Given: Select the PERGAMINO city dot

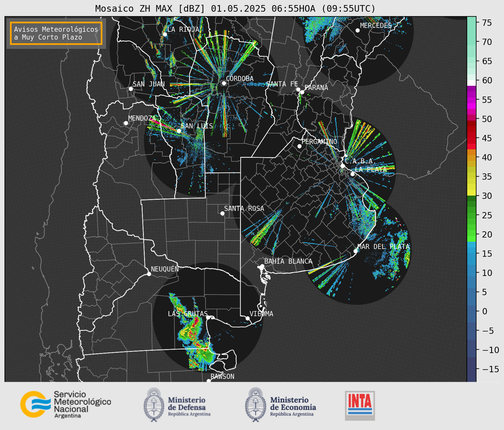Looking at the screenshot, I should click(x=299, y=146).
